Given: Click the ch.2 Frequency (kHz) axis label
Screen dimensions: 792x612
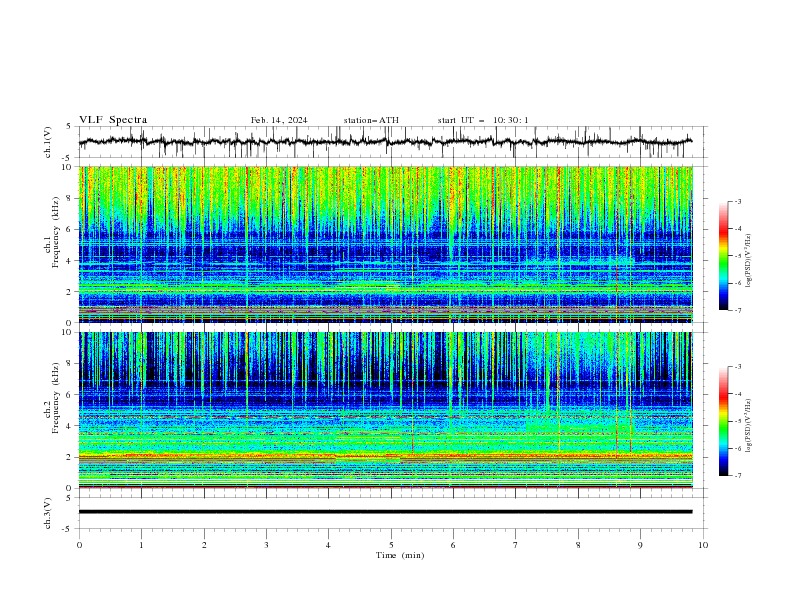Looking at the screenshot, I should click(52, 398).
